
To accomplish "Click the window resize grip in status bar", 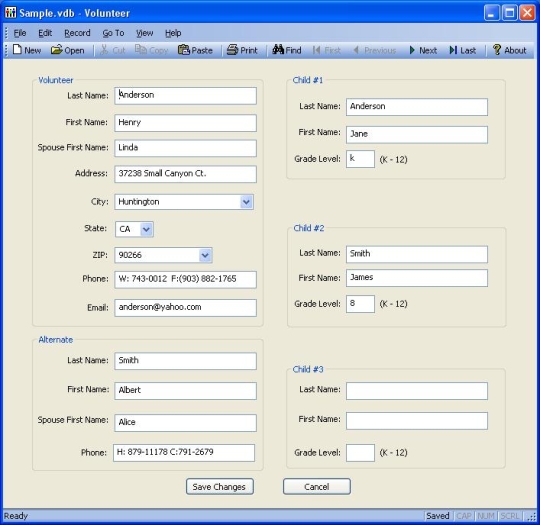I will [531, 517].
